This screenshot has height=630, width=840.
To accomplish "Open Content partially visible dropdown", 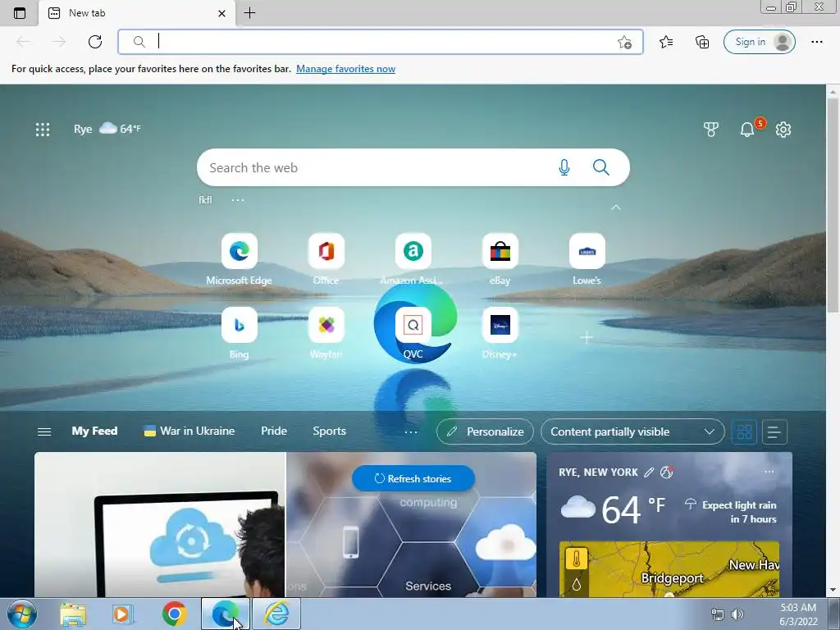I will [632, 431].
